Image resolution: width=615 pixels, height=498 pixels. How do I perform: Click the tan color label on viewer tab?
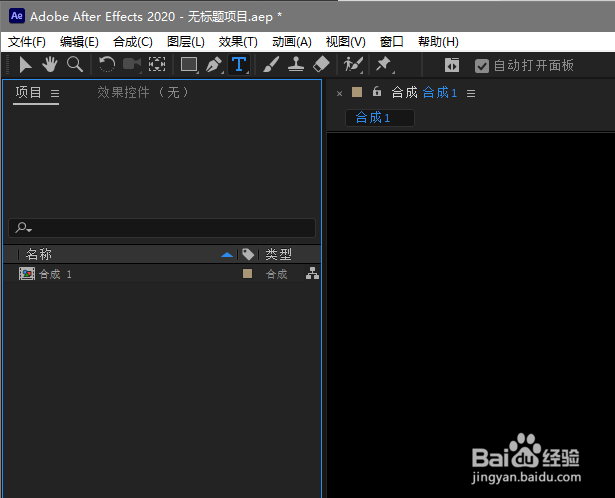click(x=357, y=92)
